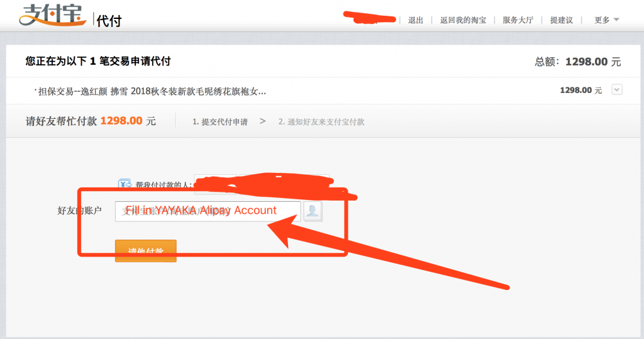Open the 更多 dropdown menu
The width and height of the screenshot is (644, 339).
point(607,19)
